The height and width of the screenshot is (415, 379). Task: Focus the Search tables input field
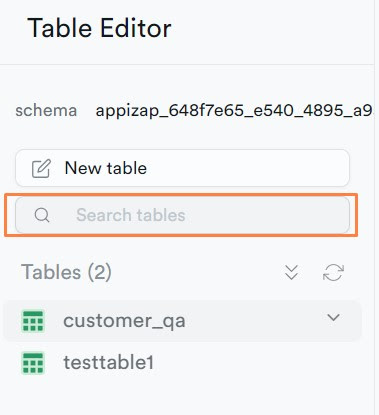(x=182, y=215)
